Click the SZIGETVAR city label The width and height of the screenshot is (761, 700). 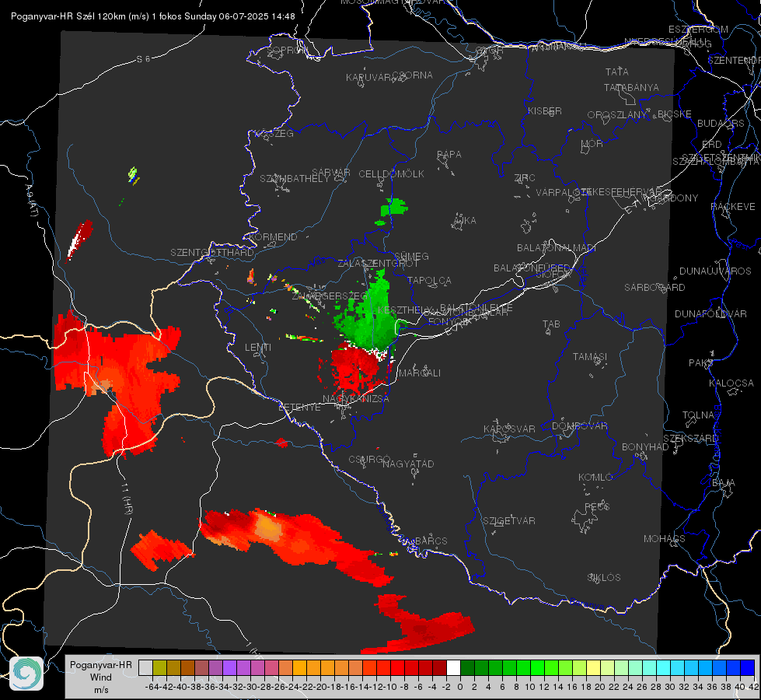(509, 521)
